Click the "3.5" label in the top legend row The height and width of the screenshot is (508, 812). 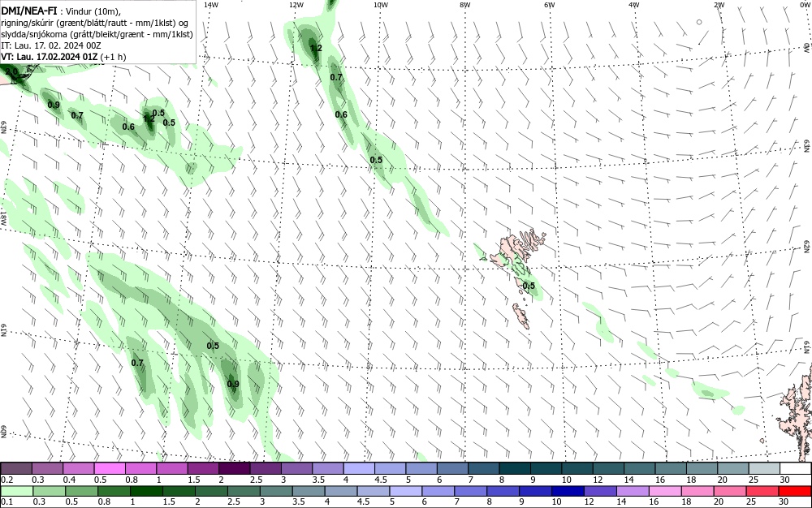point(318,480)
